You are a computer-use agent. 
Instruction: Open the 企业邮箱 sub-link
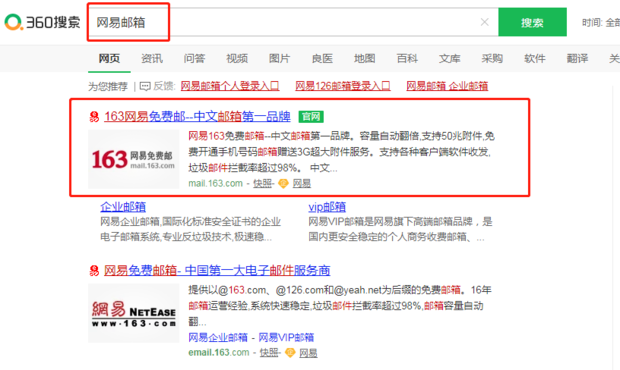[123, 206]
